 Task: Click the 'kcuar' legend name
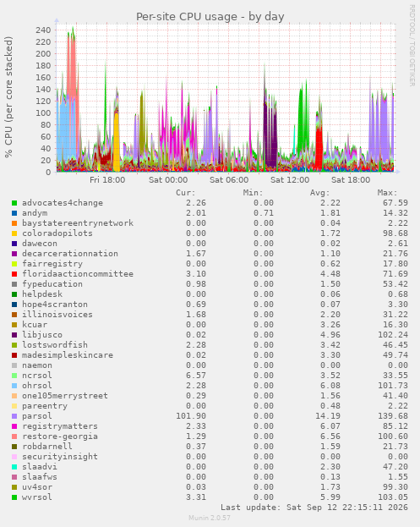pos(35,325)
